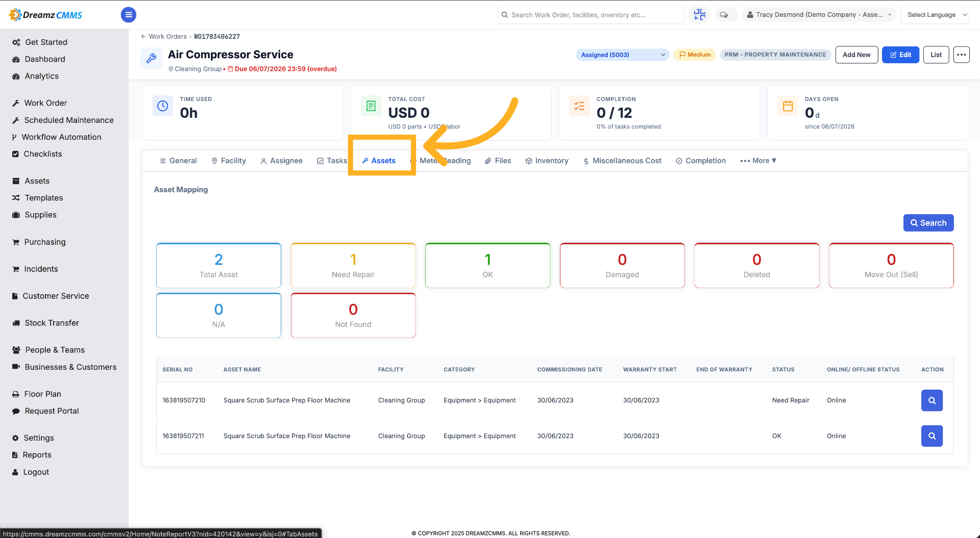Click the Search button in Asset Mapping
980x538 pixels.
tap(928, 223)
